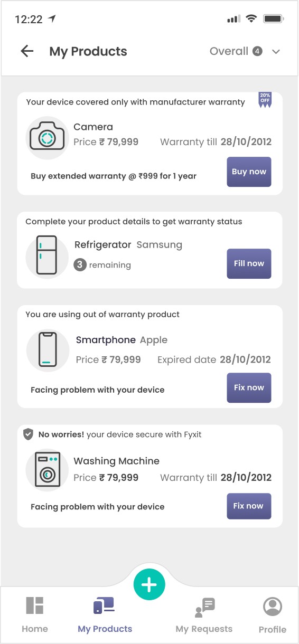Click Buy now for Camera
Viewport: 299px width, 644px height.
coord(249,172)
